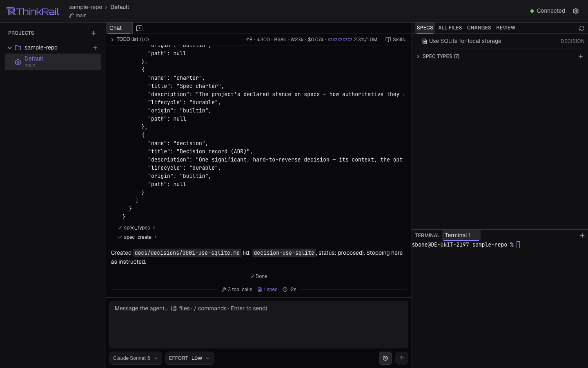Screen dimensions: 588x368
Task: Open the CHANGES tab
Action: coord(479,28)
